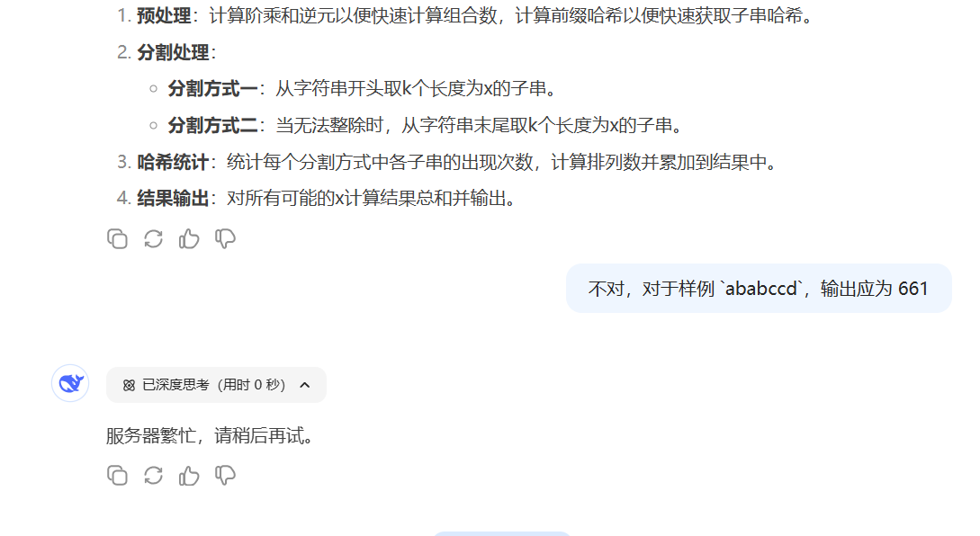Select the user message mentioning ababccd
Image resolution: width=980 pixels, height=536 pixels.
(x=758, y=288)
